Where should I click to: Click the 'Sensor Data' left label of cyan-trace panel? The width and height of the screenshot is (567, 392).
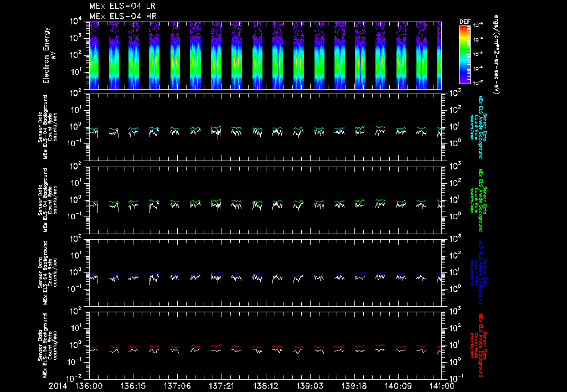tap(40, 127)
